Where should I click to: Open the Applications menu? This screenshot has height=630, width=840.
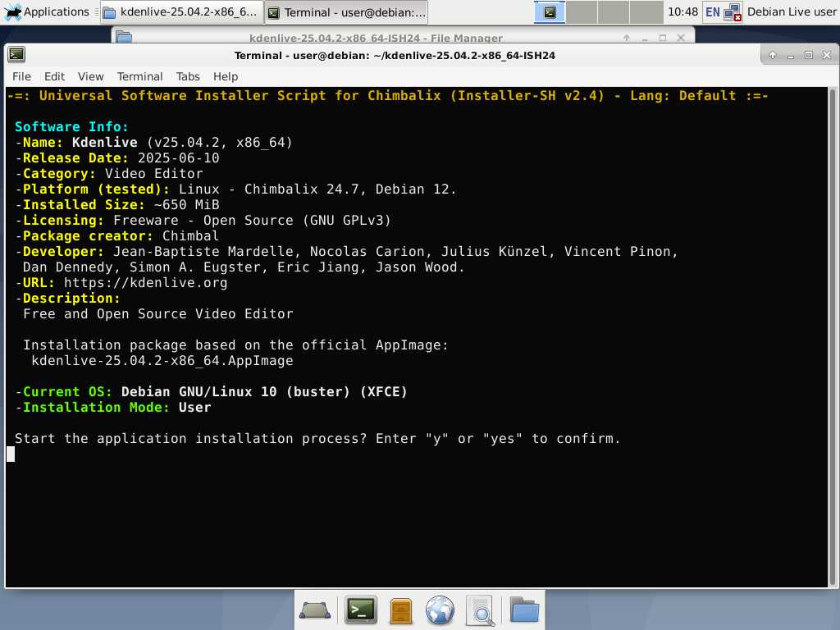46,11
